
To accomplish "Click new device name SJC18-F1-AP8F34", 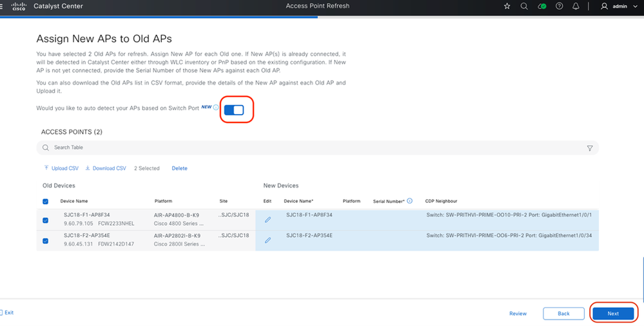I will point(309,215).
